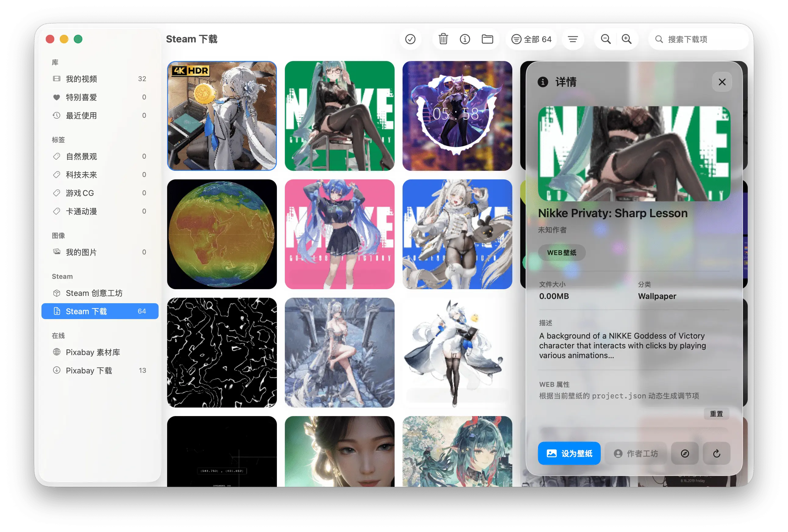Click the tag icon beside 卡通动漫
The width and height of the screenshot is (788, 532).
(57, 211)
